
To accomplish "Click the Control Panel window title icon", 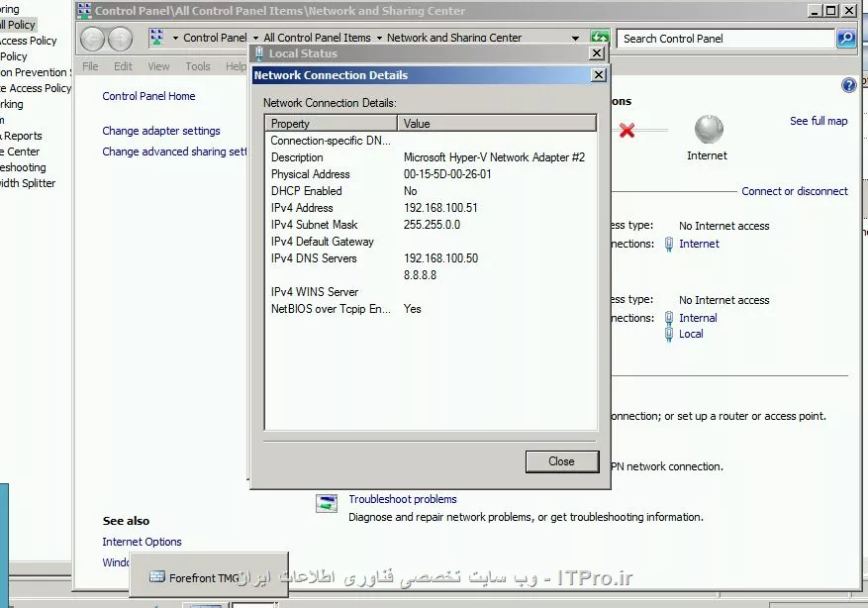I will (x=85, y=10).
